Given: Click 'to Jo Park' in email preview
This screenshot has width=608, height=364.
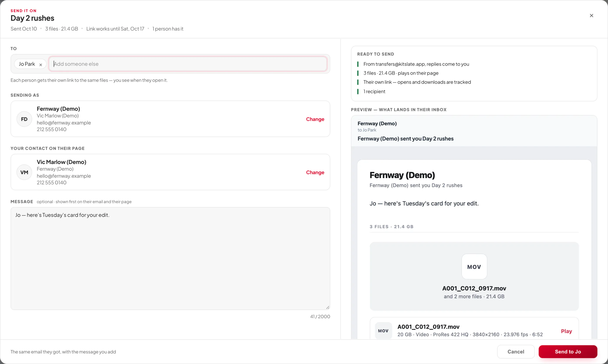Looking at the screenshot, I should tap(367, 130).
